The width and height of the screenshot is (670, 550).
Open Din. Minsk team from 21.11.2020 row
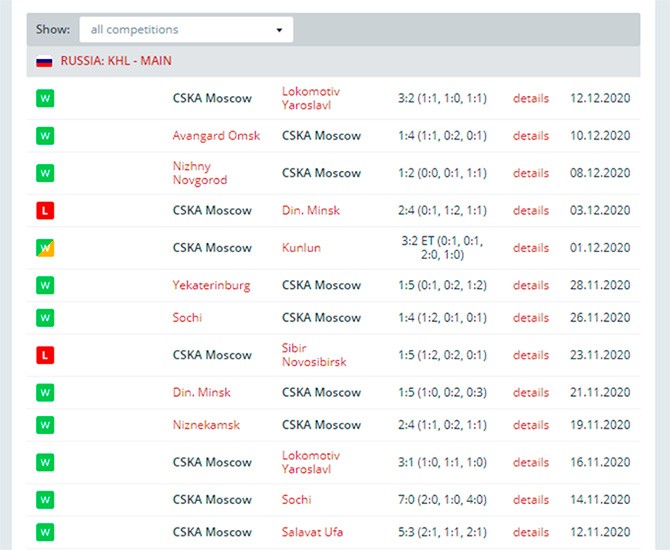202,392
